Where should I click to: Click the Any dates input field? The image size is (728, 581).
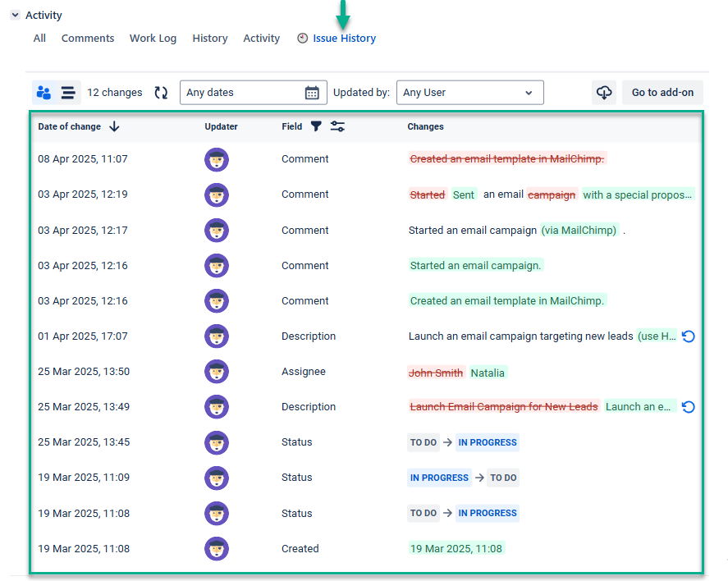click(x=253, y=93)
